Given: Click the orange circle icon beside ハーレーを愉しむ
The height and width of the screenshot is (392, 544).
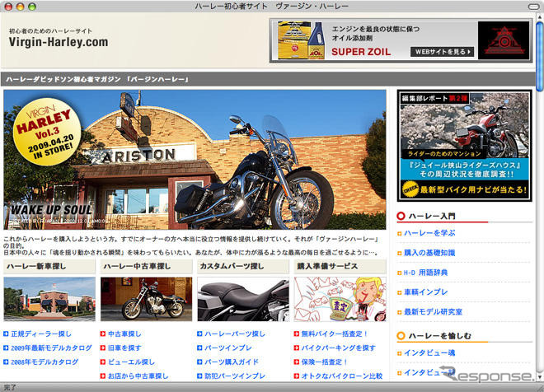Looking at the screenshot, I should tap(401, 336).
